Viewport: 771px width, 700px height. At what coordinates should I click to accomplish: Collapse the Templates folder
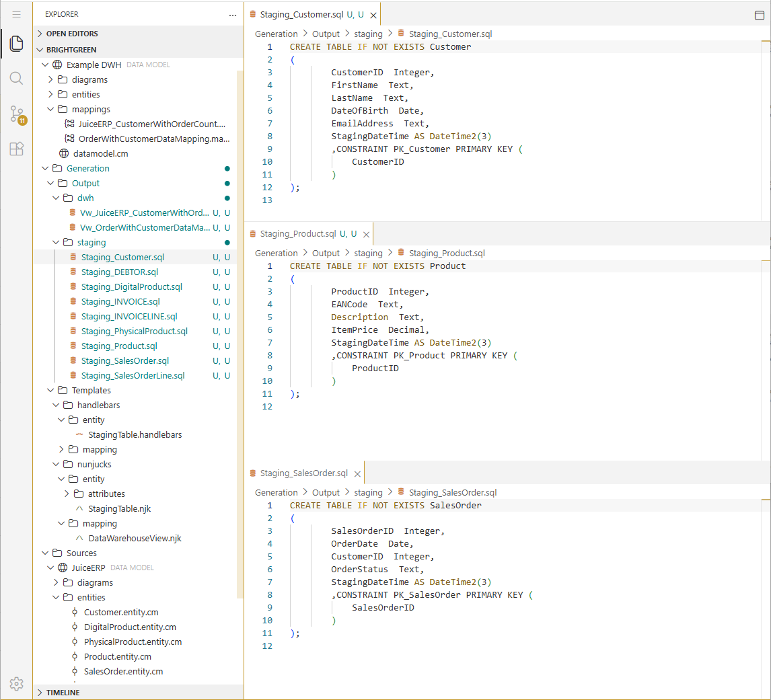[x=50, y=390]
